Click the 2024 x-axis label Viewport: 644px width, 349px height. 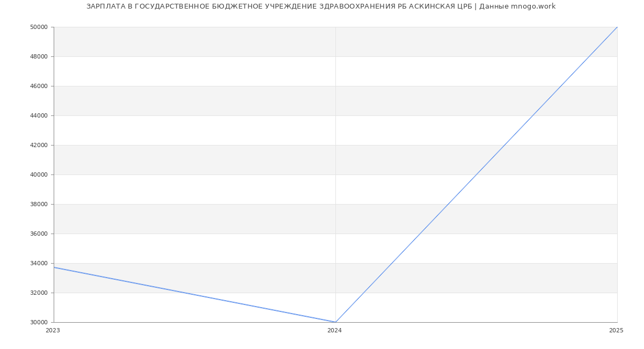tap(334, 331)
